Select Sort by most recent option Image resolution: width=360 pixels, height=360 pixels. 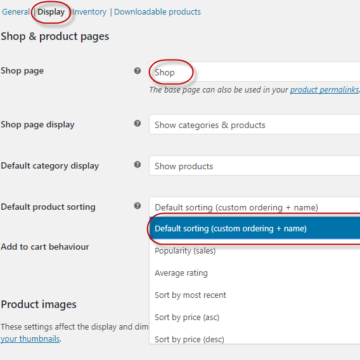255,295
